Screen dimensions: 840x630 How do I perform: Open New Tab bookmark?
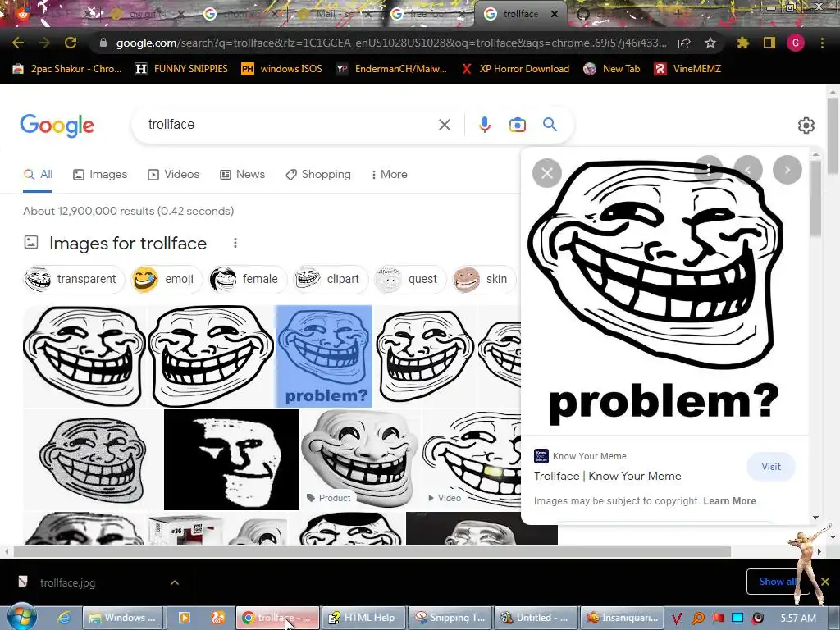(x=612, y=69)
